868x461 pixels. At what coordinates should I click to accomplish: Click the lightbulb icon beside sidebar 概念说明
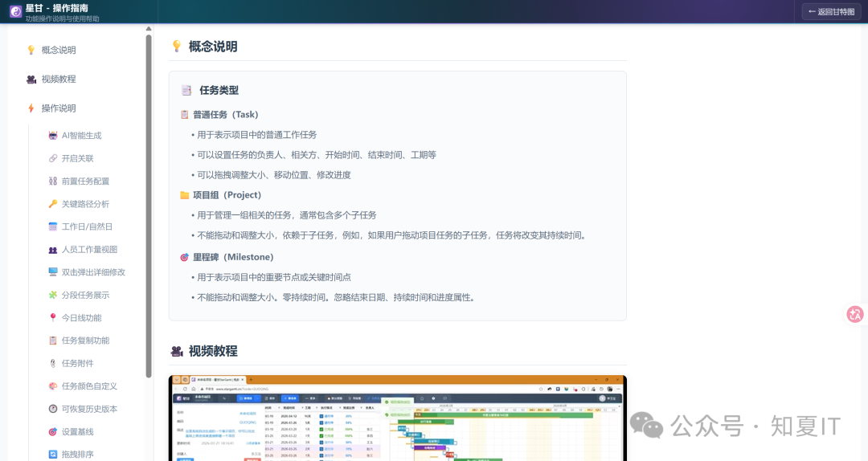[31, 50]
